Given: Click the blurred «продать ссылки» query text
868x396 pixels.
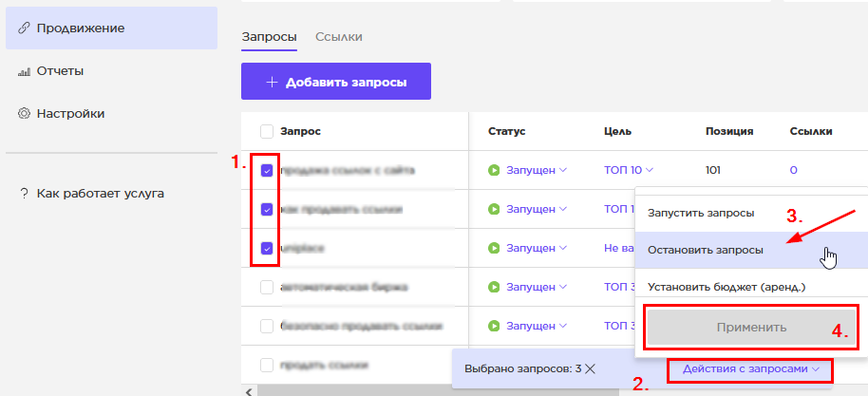Looking at the screenshot, I should click(325, 366).
